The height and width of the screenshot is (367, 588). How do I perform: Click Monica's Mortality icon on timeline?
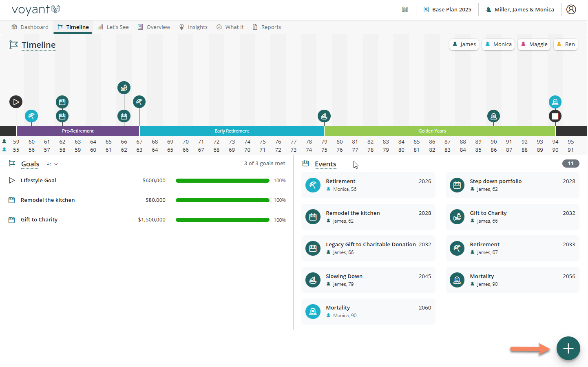pos(555,102)
